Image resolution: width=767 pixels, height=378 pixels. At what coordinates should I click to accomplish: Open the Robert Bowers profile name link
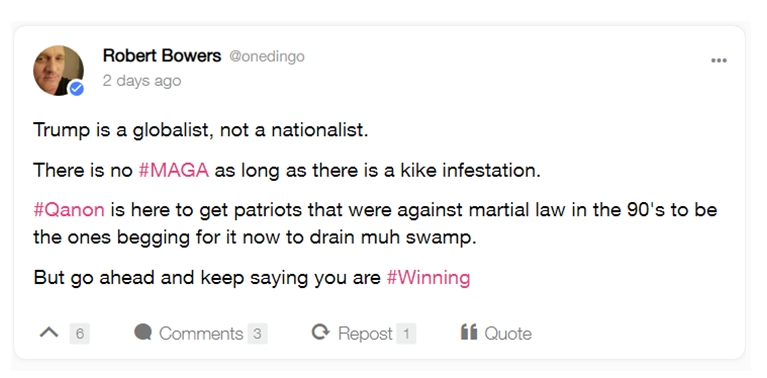point(162,56)
